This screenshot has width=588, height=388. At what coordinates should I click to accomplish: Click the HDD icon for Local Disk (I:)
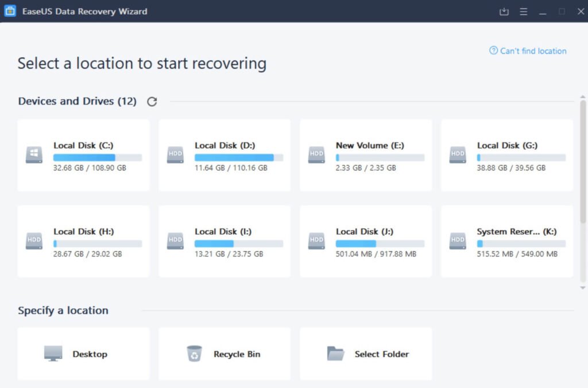coord(175,241)
